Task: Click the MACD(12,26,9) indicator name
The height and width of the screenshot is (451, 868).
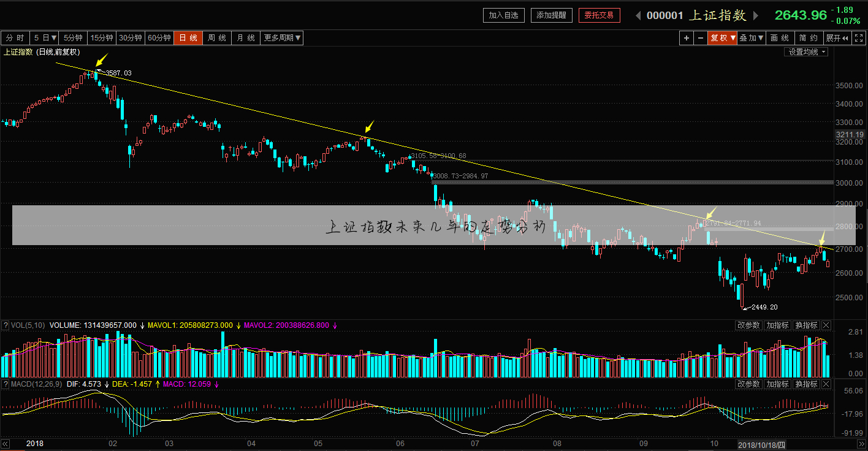Action: [36, 384]
